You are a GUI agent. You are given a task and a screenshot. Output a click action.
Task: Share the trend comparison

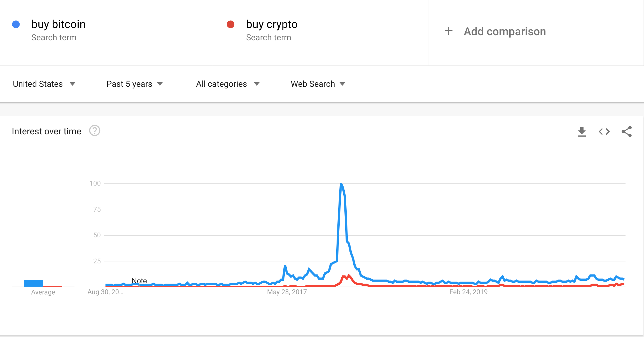click(627, 132)
